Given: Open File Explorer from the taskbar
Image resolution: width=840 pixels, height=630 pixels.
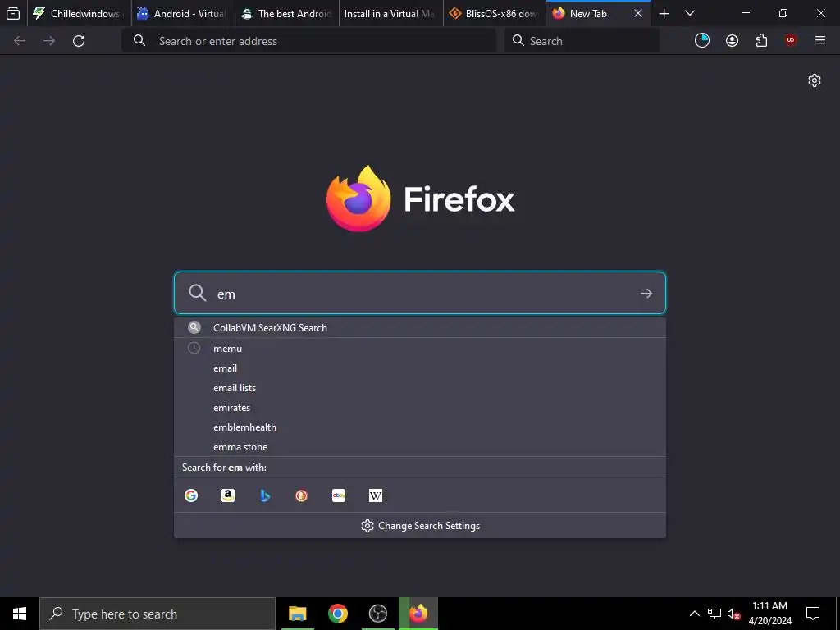Looking at the screenshot, I should coord(297,614).
